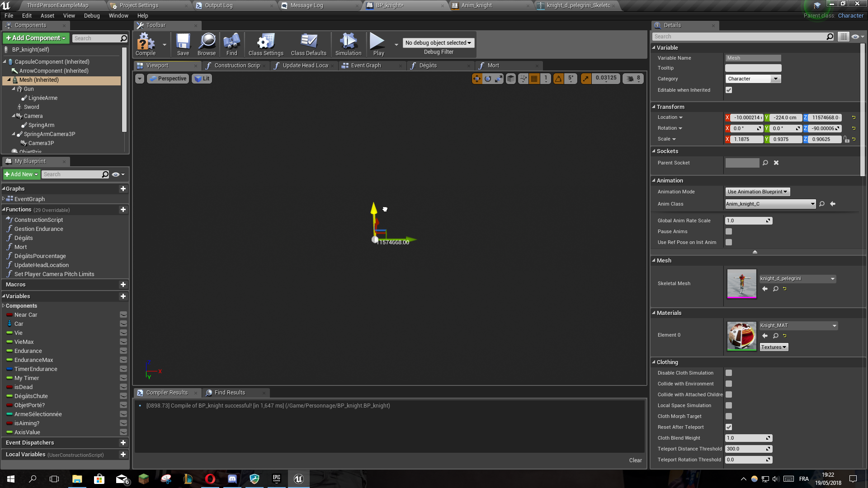Viewport: 868px width, 488px height.
Task: Clear the Parent Socket with X icon
Action: pos(776,163)
